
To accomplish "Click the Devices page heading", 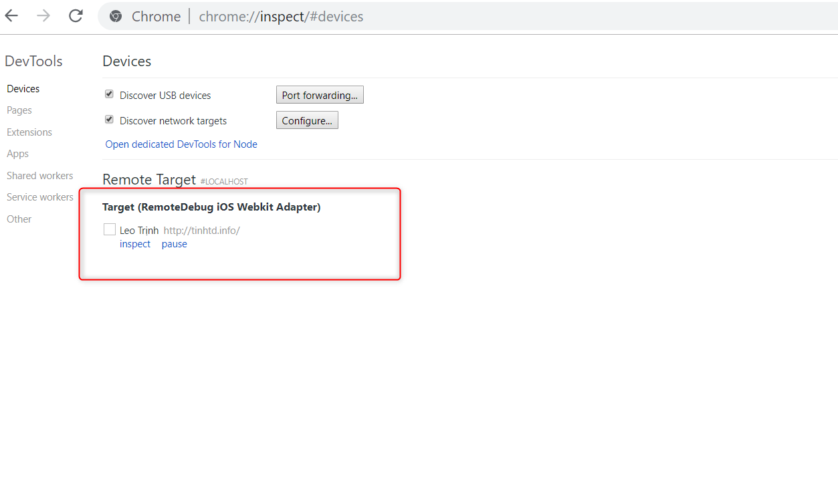I will coord(127,61).
